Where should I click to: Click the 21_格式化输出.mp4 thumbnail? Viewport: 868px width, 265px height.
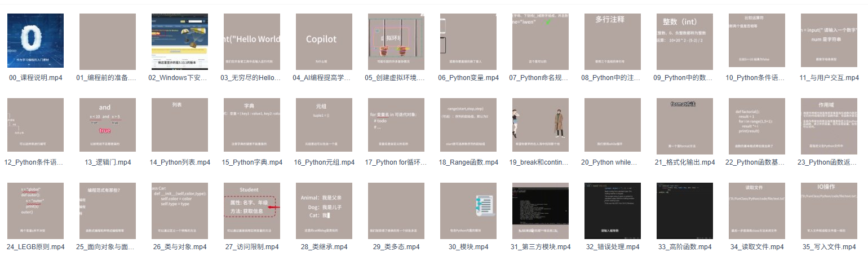[685, 126]
